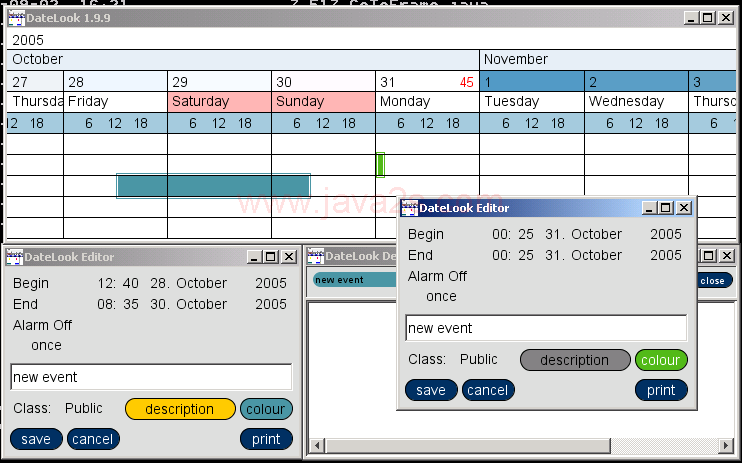Cancel editing in the left DateLook Editor
The image size is (742, 463).
93,439
